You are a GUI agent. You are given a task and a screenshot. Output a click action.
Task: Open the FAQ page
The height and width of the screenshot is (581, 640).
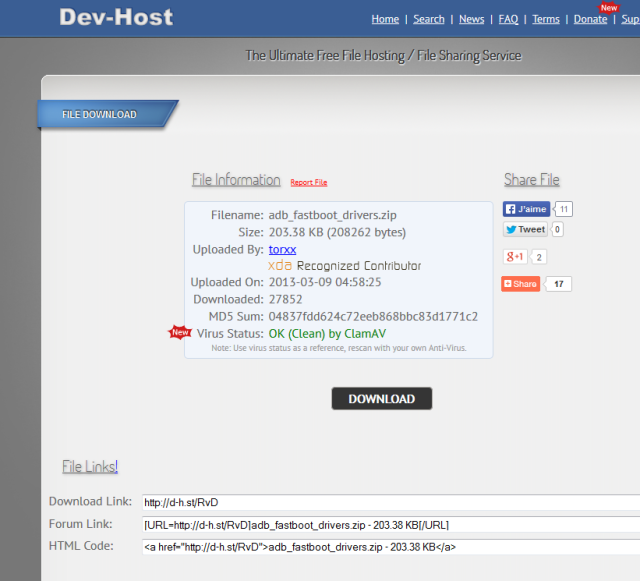tap(508, 19)
